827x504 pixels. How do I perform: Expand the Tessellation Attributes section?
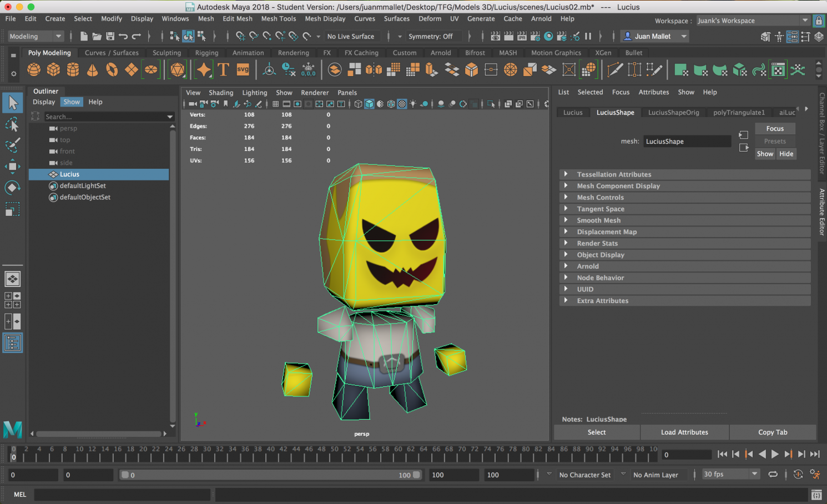click(x=614, y=174)
